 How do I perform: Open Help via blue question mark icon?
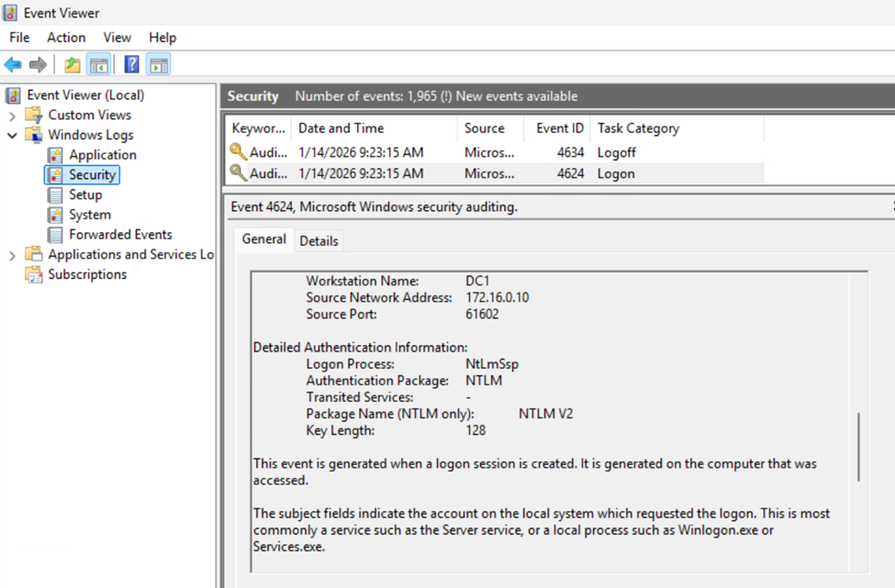[131, 64]
